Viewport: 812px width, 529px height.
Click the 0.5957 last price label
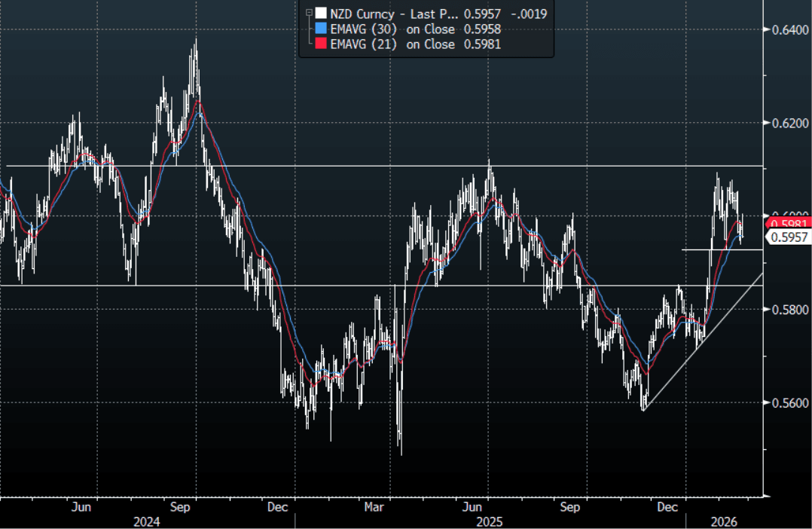787,237
